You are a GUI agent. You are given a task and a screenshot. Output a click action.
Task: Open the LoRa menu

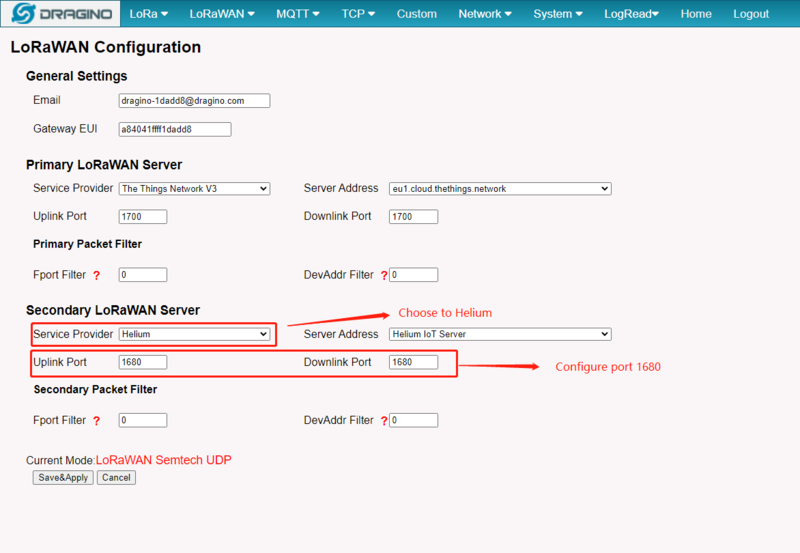click(148, 14)
